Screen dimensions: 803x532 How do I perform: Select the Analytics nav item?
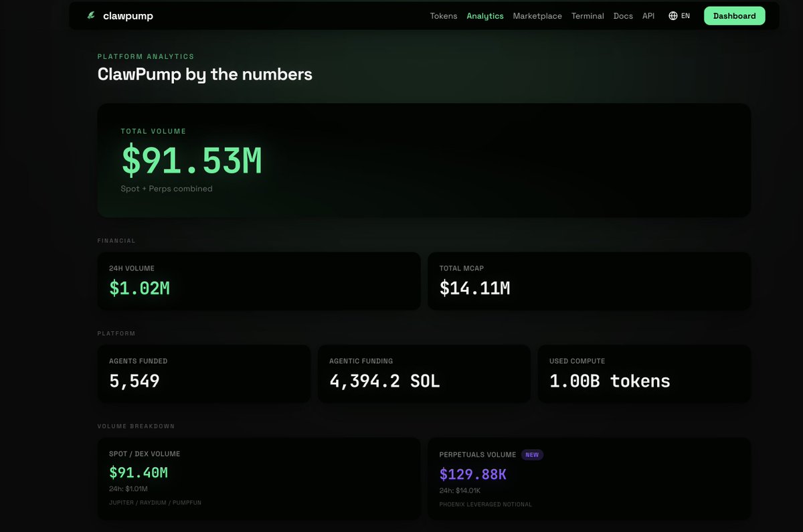coord(485,16)
